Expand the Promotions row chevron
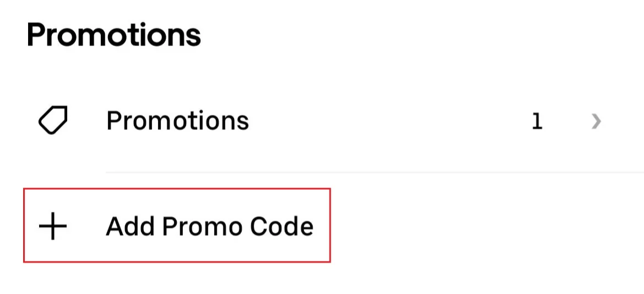 596,121
